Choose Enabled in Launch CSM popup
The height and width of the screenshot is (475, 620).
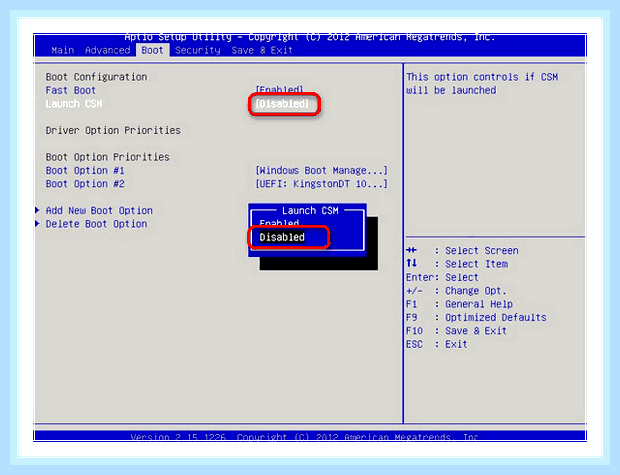coord(280,223)
